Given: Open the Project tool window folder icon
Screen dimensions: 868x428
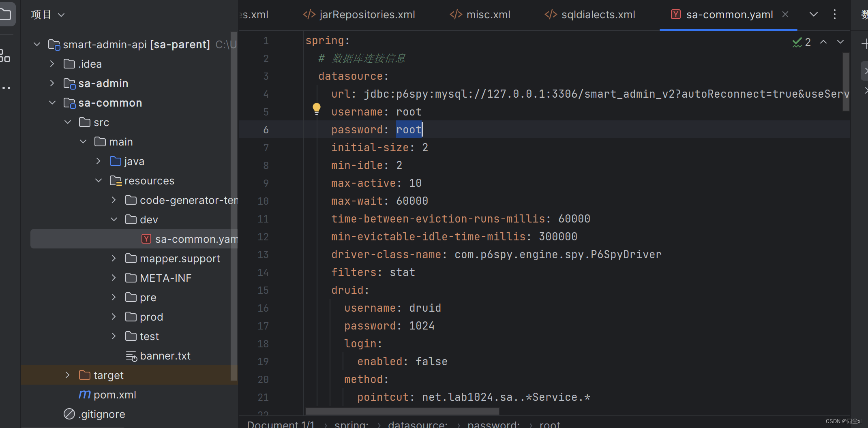Looking at the screenshot, I should [6, 13].
